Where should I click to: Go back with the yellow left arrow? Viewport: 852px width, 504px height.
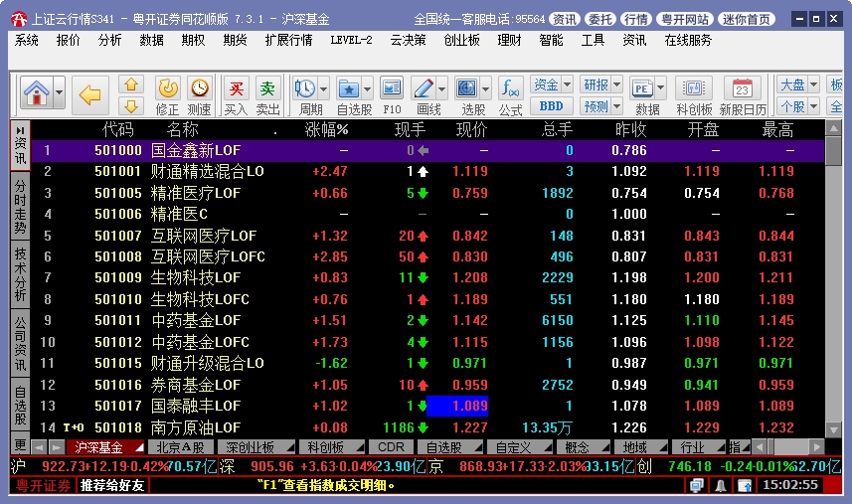90,95
